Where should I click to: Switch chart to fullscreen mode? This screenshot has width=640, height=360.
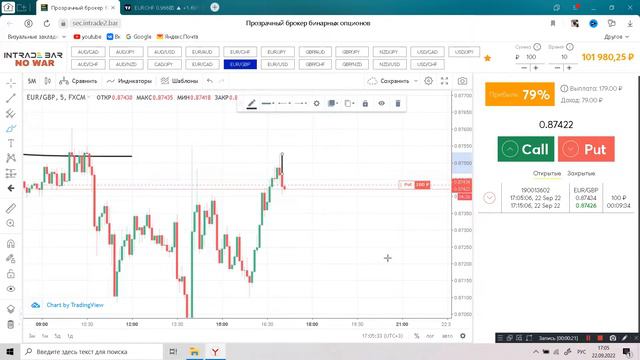[444, 81]
